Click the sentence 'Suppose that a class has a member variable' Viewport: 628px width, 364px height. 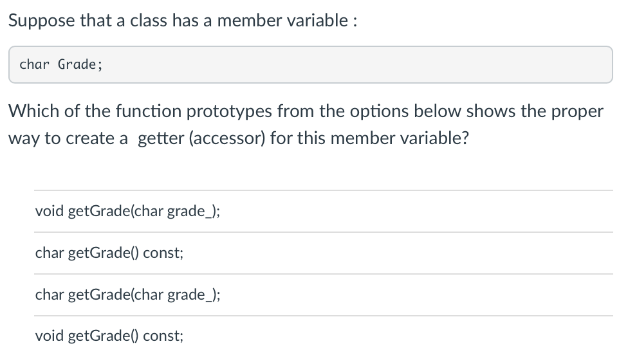click(x=178, y=21)
